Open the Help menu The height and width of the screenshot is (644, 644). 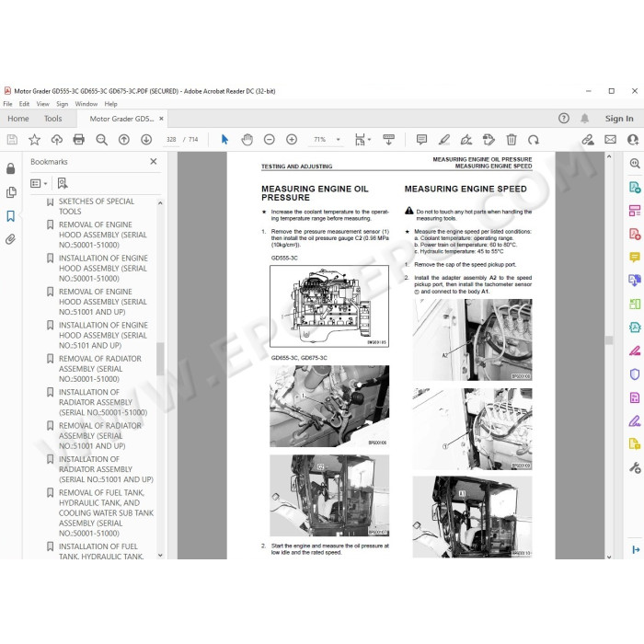(x=111, y=104)
